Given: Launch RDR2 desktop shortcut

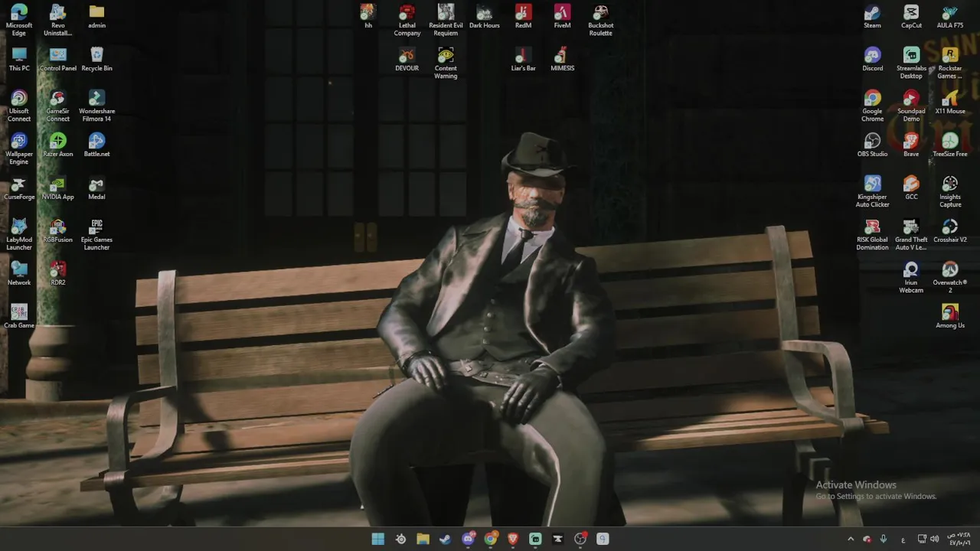Looking at the screenshot, I should click(58, 273).
